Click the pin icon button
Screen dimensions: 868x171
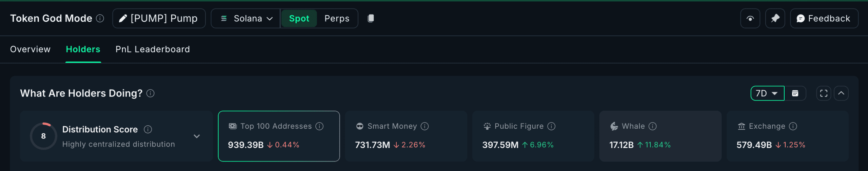(775, 19)
